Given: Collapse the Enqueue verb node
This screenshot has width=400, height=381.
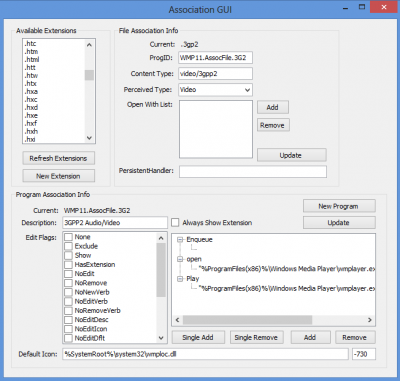Looking at the screenshot, I should [x=180, y=239].
